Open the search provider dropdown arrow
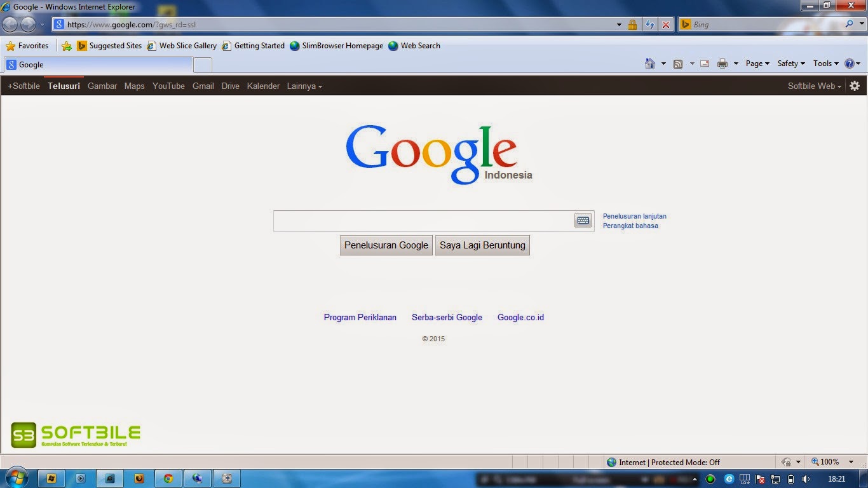This screenshot has width=868, height=488. [860, 25]
